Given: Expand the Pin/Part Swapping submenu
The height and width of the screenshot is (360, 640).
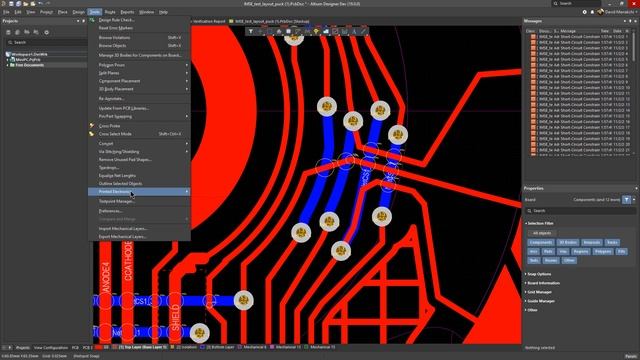Looking at the screenshot, I should 139,116.
